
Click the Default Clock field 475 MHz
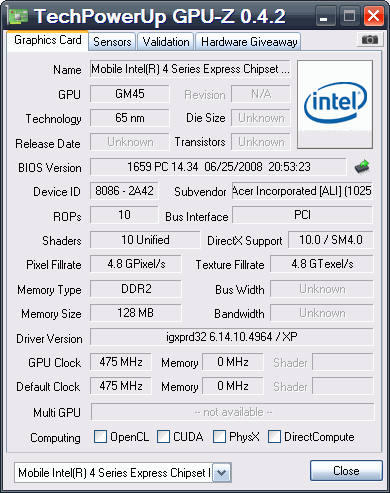[121, 386]
